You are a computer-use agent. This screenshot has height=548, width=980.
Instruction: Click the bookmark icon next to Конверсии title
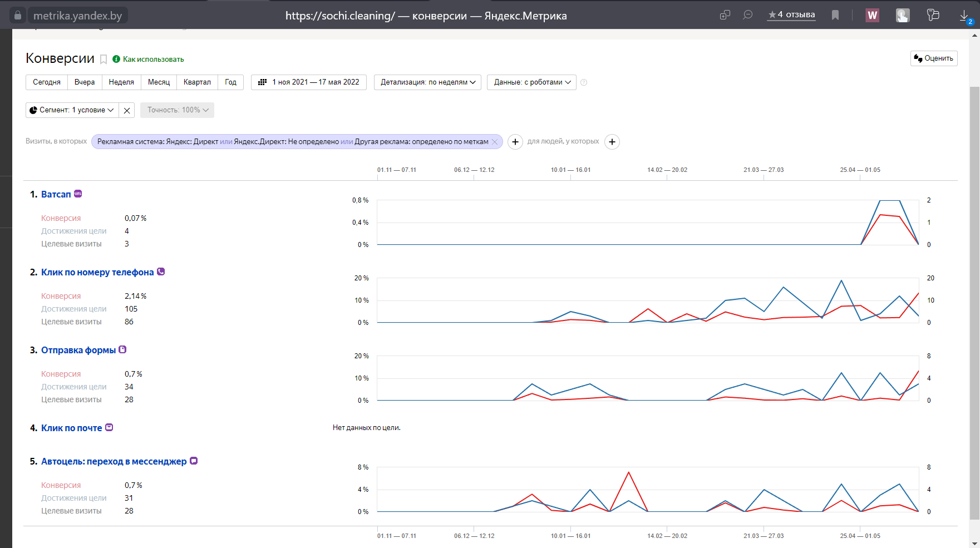pyautogui.click(x=104, y=60)
